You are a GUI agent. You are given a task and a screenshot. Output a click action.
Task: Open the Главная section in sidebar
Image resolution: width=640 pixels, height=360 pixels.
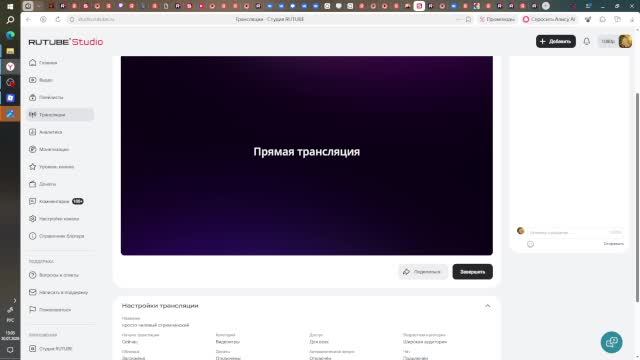click(x=43, y=62)
